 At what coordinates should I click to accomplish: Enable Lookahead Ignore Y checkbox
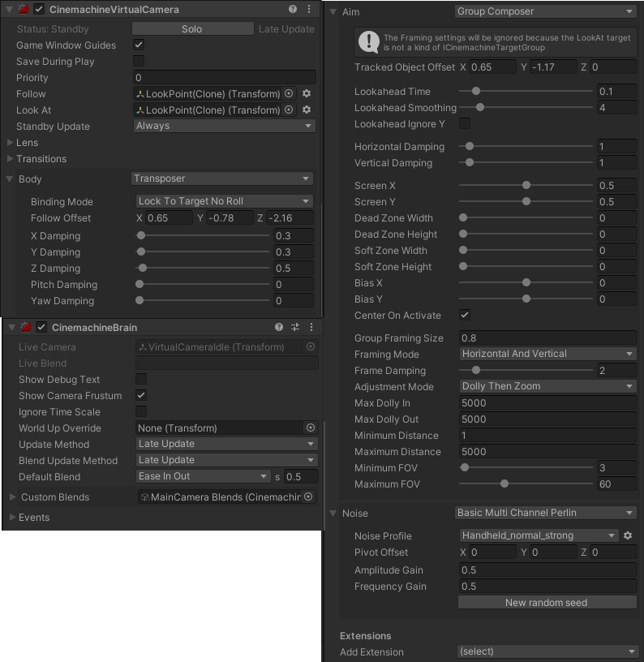click(x=465, y=123)
